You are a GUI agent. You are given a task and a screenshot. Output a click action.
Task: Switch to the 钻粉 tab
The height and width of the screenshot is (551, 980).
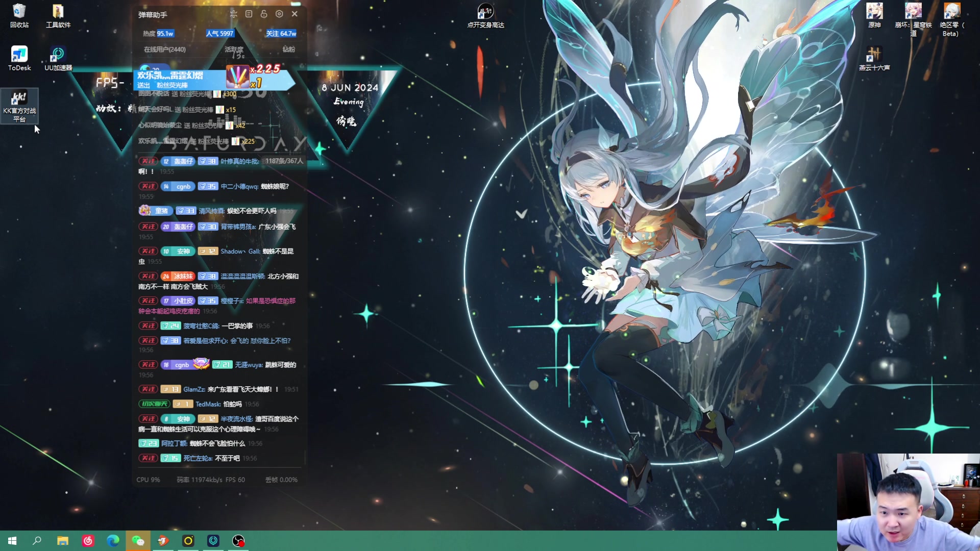coord(289,49)
